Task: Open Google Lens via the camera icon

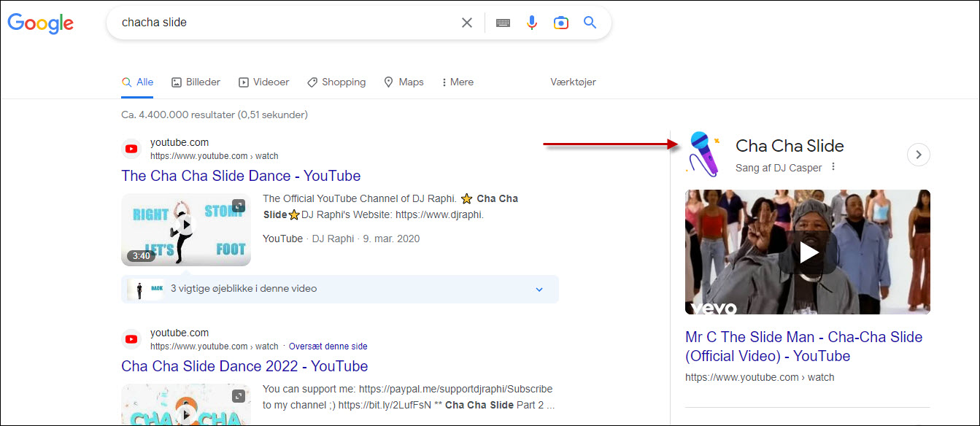Action: [561, 23]
